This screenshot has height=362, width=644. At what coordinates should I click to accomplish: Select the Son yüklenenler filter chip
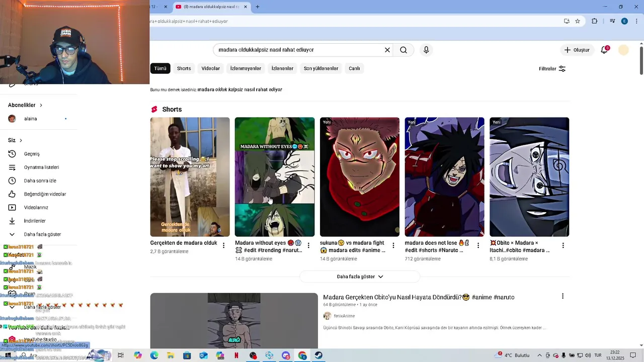pyautogui.click(x=321, y=68)
